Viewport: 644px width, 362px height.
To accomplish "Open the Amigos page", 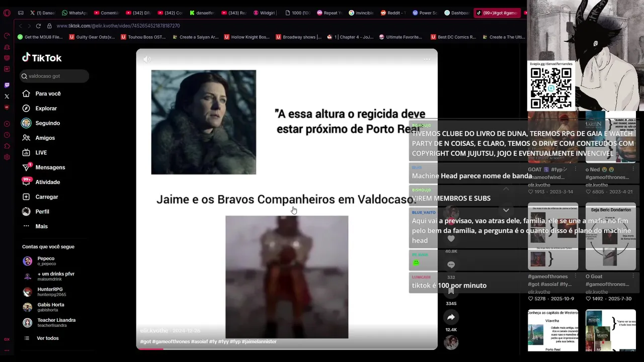I will pos(38,138).
